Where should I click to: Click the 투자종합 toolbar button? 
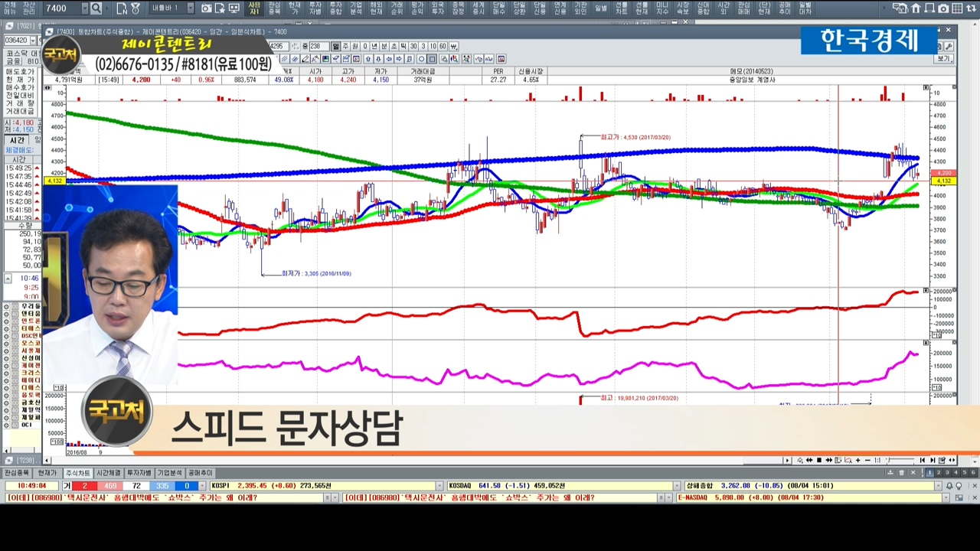click(x=336, y=8)
